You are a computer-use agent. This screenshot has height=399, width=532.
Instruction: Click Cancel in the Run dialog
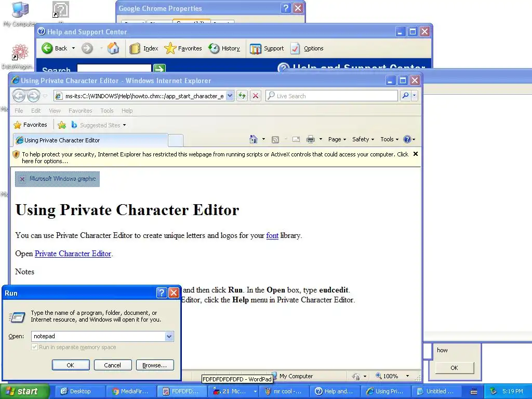112,365
